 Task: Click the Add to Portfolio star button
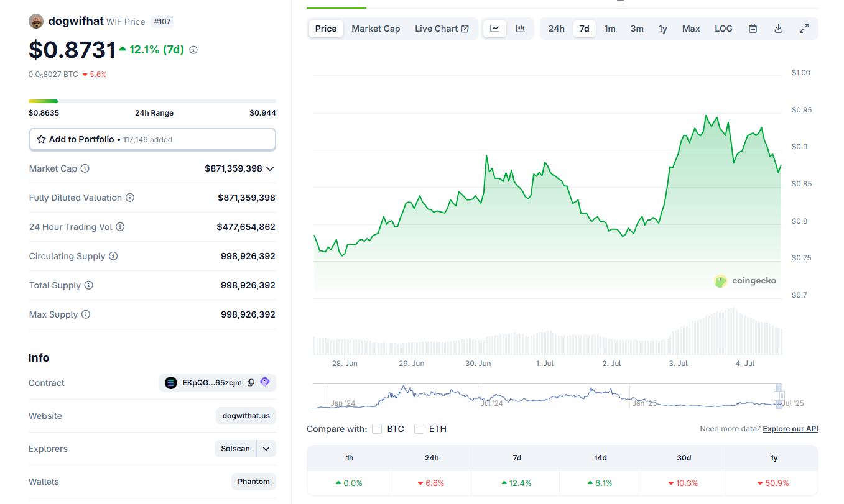152,139
